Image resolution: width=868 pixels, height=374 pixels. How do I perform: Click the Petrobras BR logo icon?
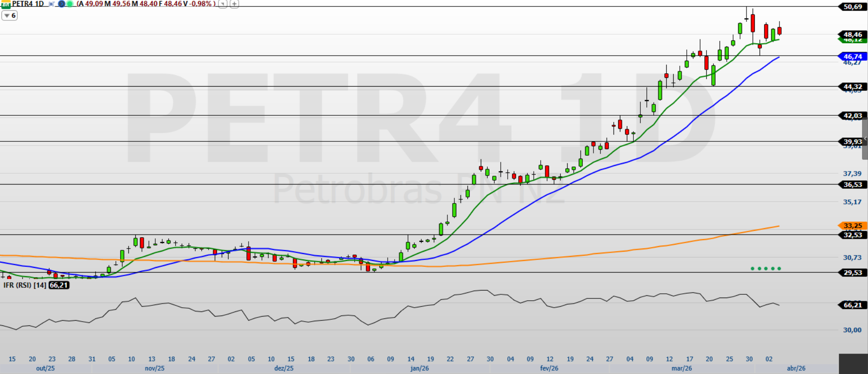tap(6, 4)
